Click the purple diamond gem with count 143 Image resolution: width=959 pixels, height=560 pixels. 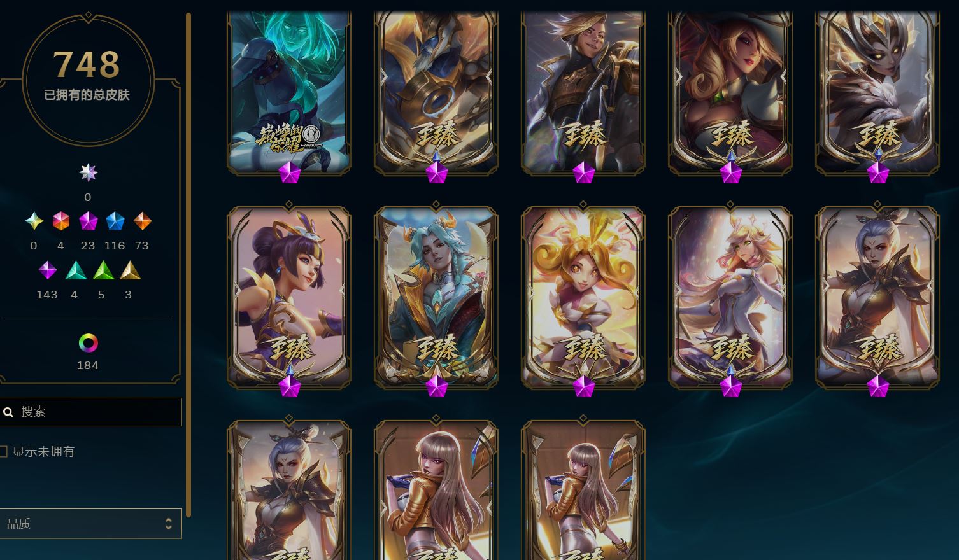point(47,270)
